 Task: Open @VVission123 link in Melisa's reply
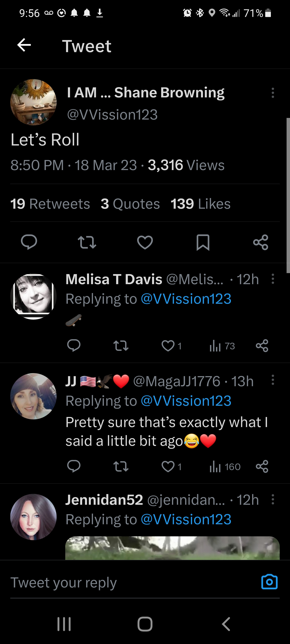click(186, 299)
